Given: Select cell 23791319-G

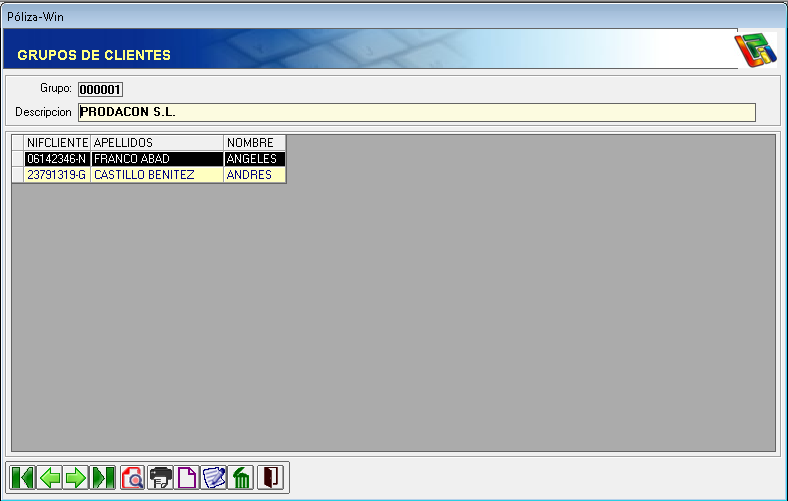Looking at the screenshot, I should (x=57, y=175).
